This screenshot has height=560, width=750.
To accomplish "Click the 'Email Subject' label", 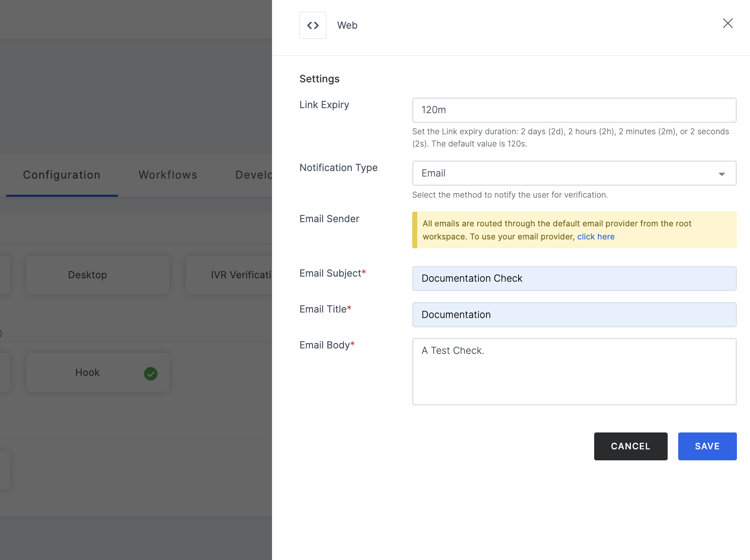I will (332, 273).
